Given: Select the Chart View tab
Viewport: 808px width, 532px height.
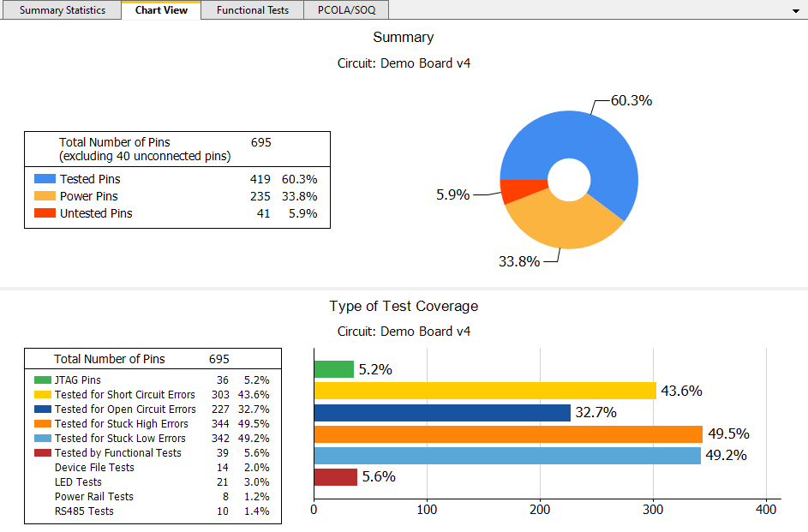Looking at the screenshot, I should coord(161,10).
